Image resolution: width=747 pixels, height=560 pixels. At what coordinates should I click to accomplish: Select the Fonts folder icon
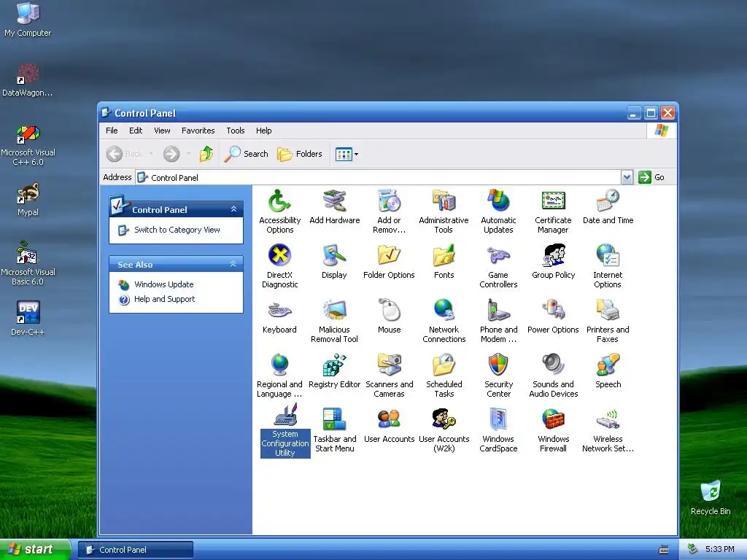[x=444, y=262]
